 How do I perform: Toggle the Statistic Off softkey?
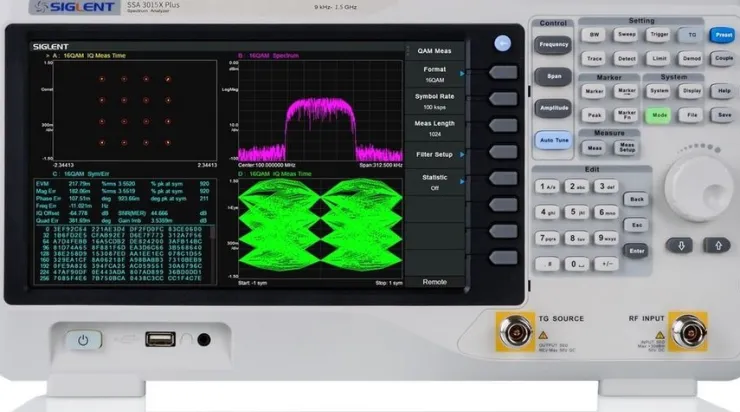(x=435, y=182)
